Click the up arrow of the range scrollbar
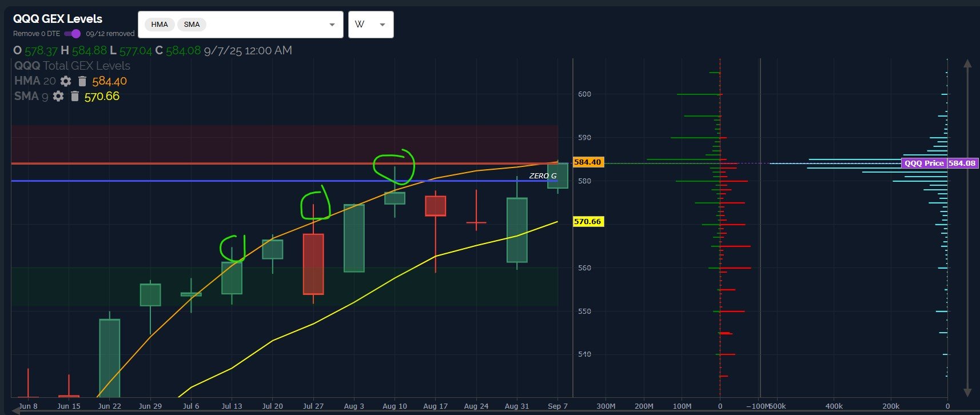This screenshot has height=415, width=980. tap(967, 63)
